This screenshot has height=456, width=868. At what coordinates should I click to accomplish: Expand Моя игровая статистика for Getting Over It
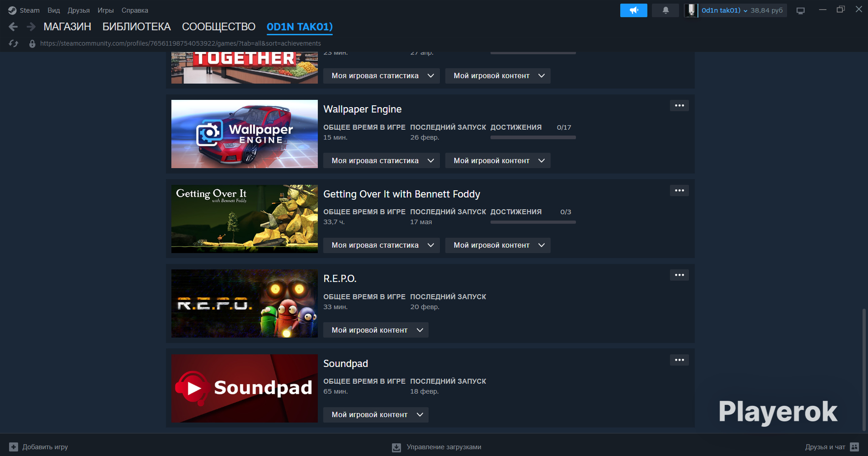[x=381, y=245]
